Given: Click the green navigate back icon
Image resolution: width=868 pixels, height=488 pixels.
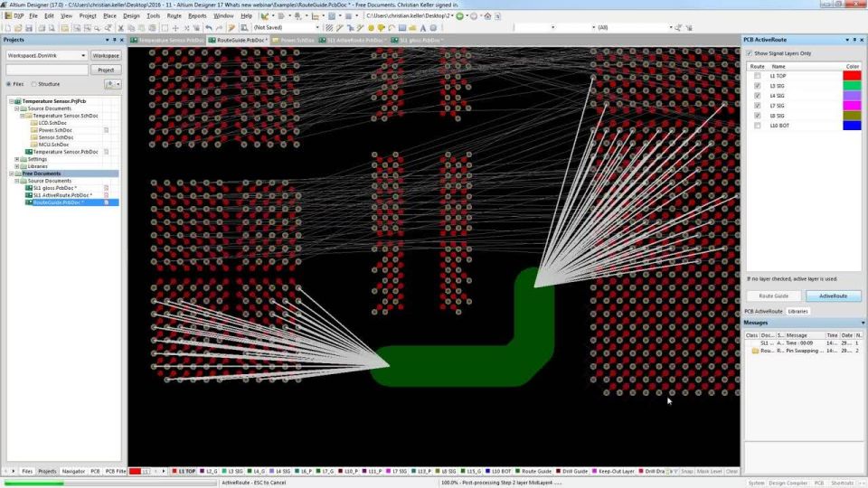Looking at the screenshot, I should (459, 16).
